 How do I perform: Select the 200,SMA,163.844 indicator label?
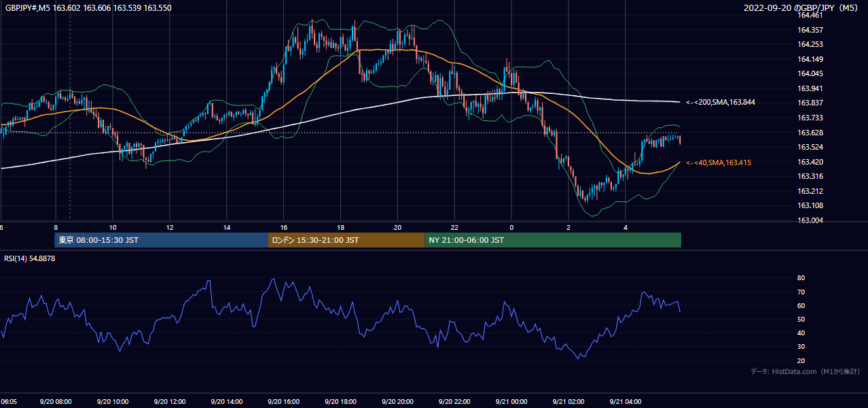721,102
